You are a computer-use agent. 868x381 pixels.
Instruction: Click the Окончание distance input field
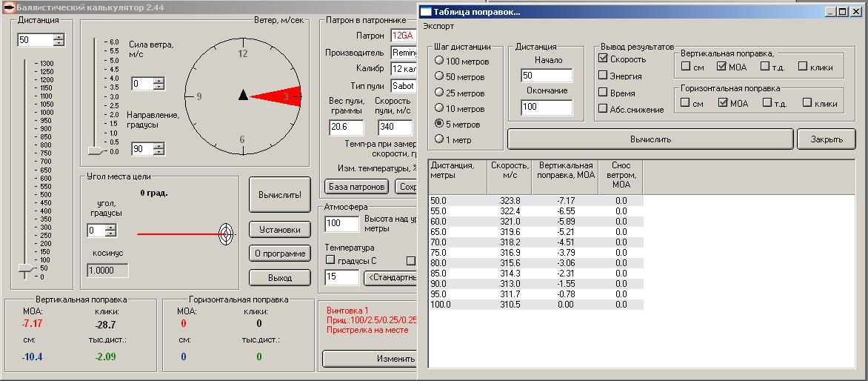pos(547,108)
